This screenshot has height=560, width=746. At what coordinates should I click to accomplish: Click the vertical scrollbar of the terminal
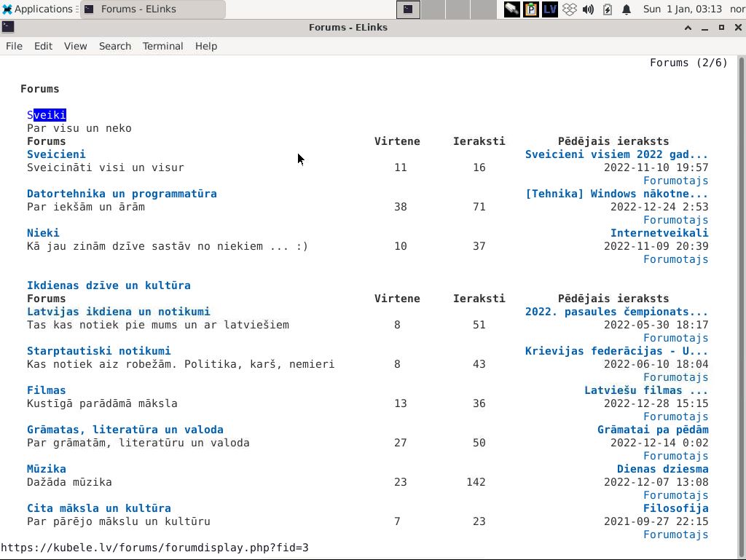(x=741, y=291)
